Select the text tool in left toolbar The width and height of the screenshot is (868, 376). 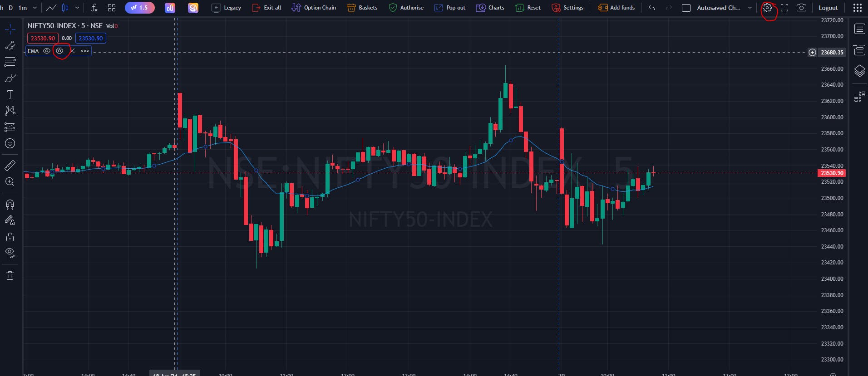[10, 94]
